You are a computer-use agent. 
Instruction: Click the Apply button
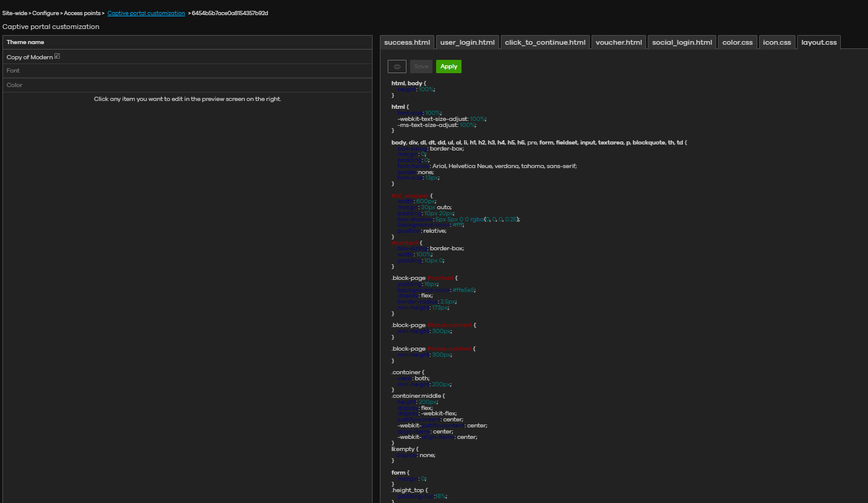coord(448,67)
